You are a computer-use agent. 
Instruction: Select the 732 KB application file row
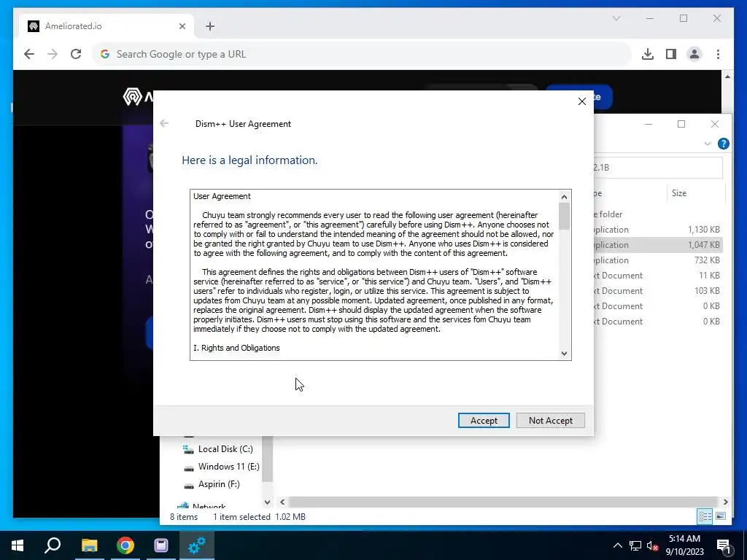pos(659,260)
